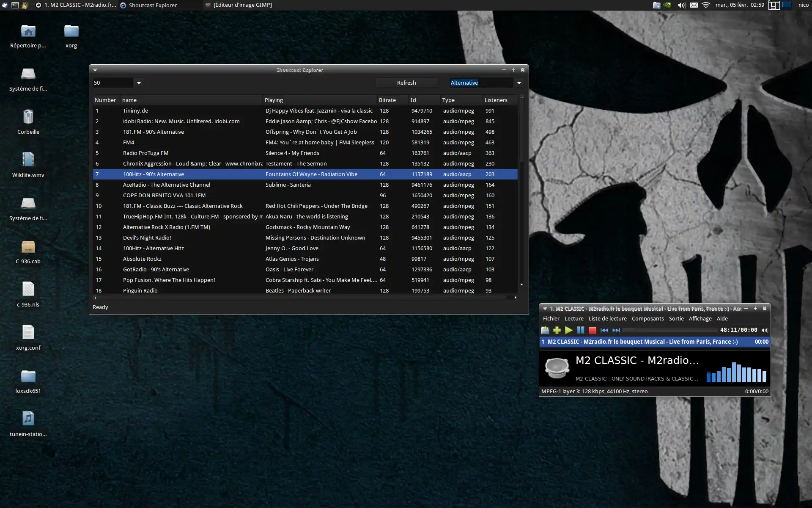Expand the Alternative genre dropdown
812x508 pixels.
coord(519,83)
